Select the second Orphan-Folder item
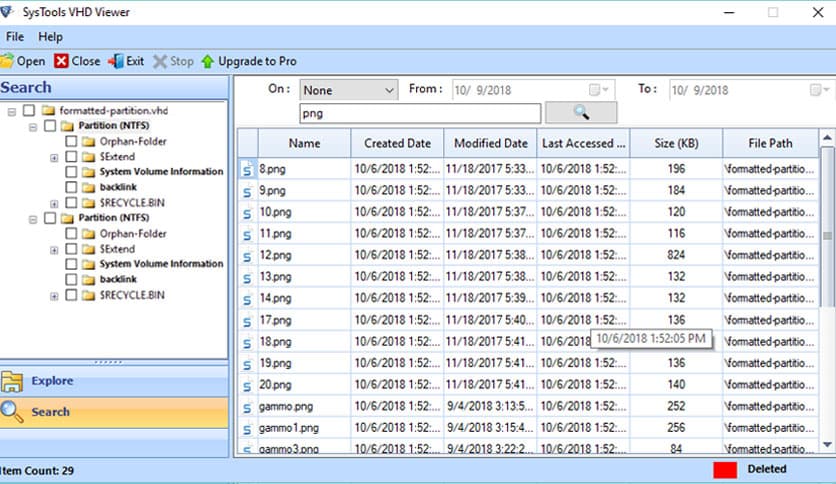836x484 pixels. coord(133,233)
